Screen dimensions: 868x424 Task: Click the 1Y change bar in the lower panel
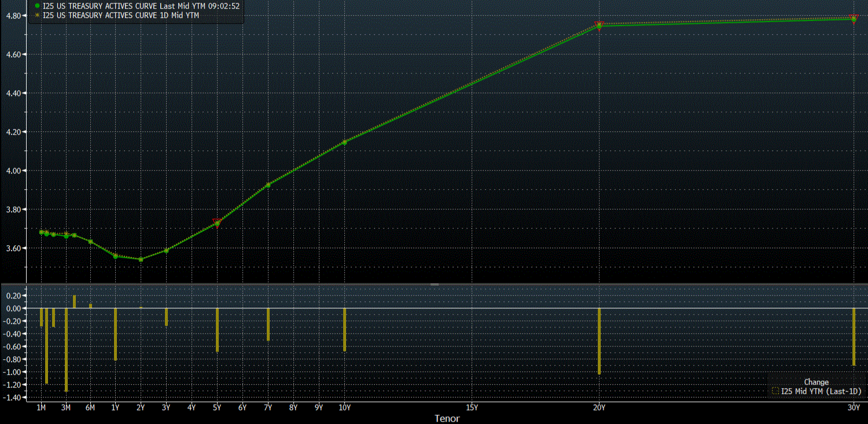pos(115,334)
